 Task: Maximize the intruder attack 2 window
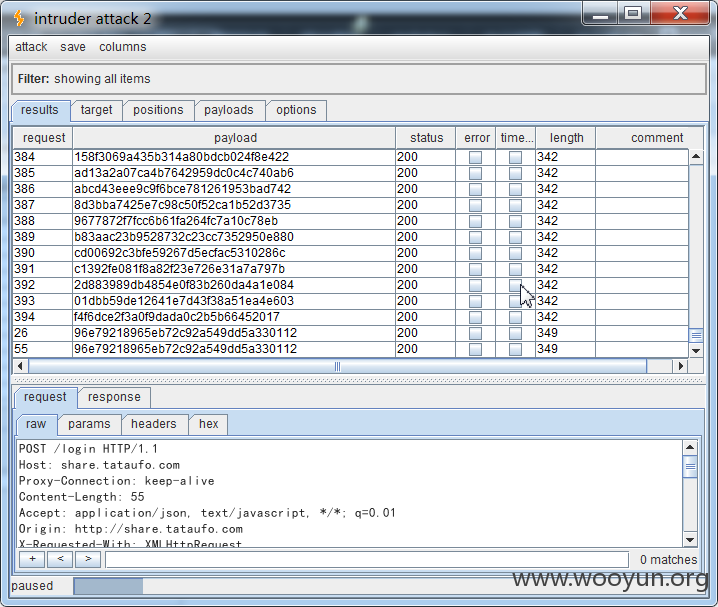tap(633, 13)
